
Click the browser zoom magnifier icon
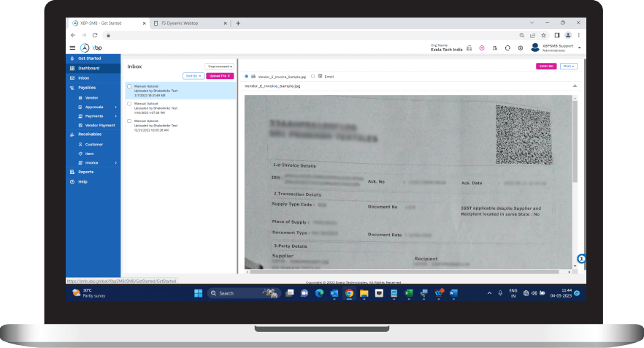point(521,35)
